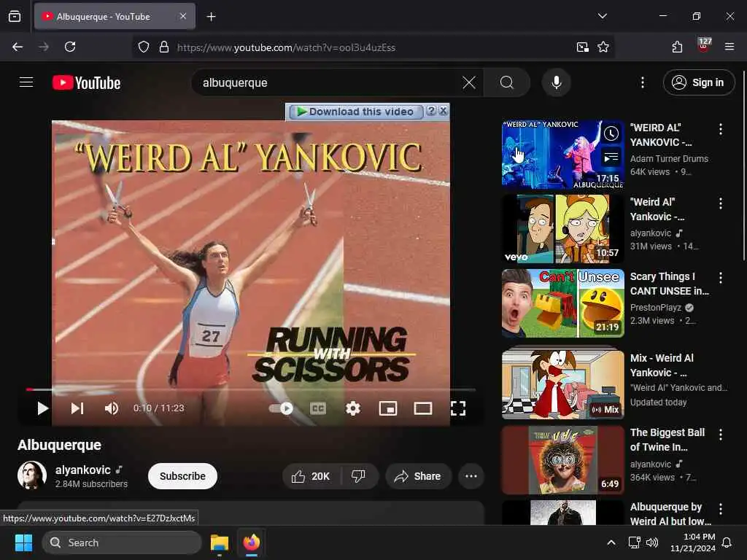Open the Firefox View tab icon
747x560 pixels.
[15, 17]
